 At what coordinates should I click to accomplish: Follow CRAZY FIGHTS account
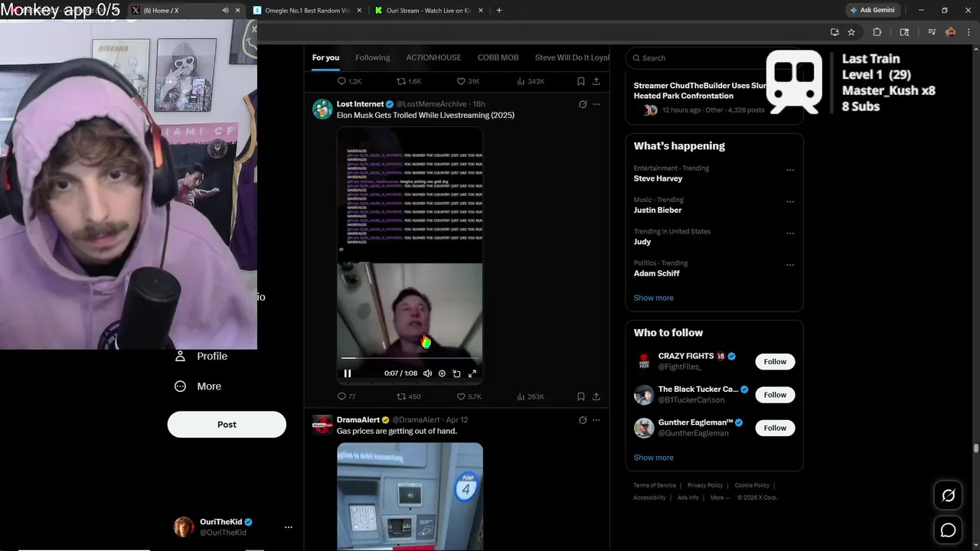coord(775,362)
